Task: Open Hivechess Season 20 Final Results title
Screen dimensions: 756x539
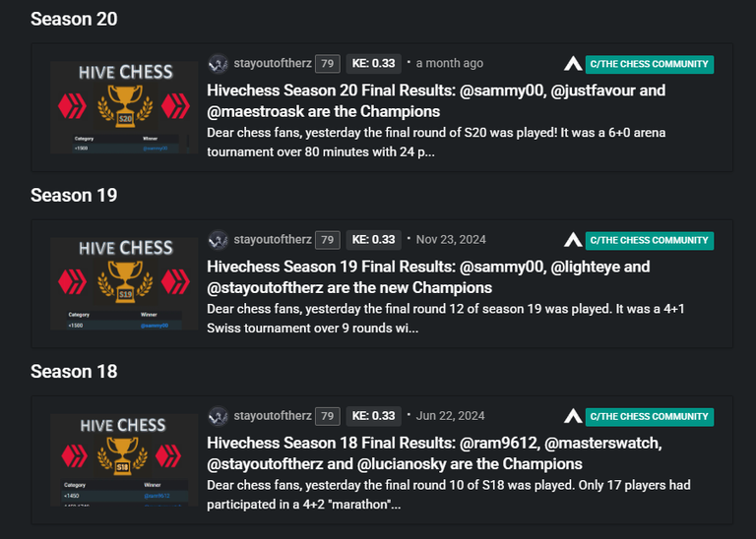Action: coord(436,100)
